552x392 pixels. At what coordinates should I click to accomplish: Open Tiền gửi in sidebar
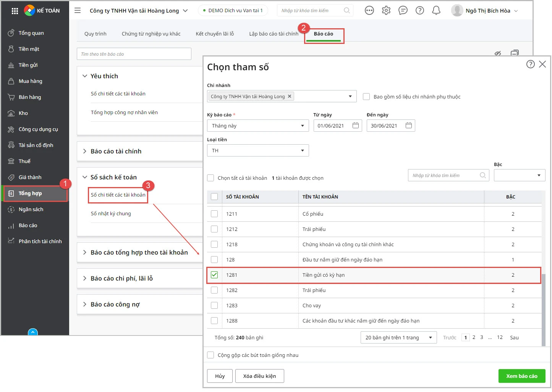28,65
